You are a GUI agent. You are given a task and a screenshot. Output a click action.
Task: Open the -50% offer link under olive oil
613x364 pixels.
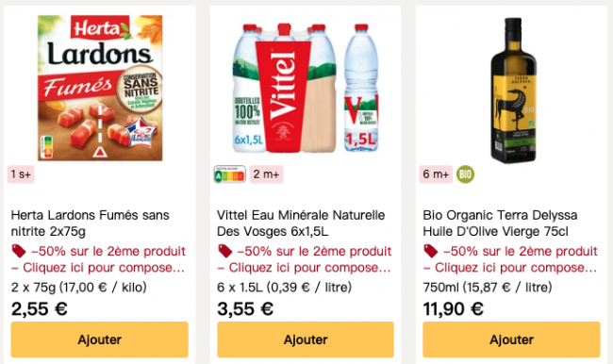tap(510, 259)
